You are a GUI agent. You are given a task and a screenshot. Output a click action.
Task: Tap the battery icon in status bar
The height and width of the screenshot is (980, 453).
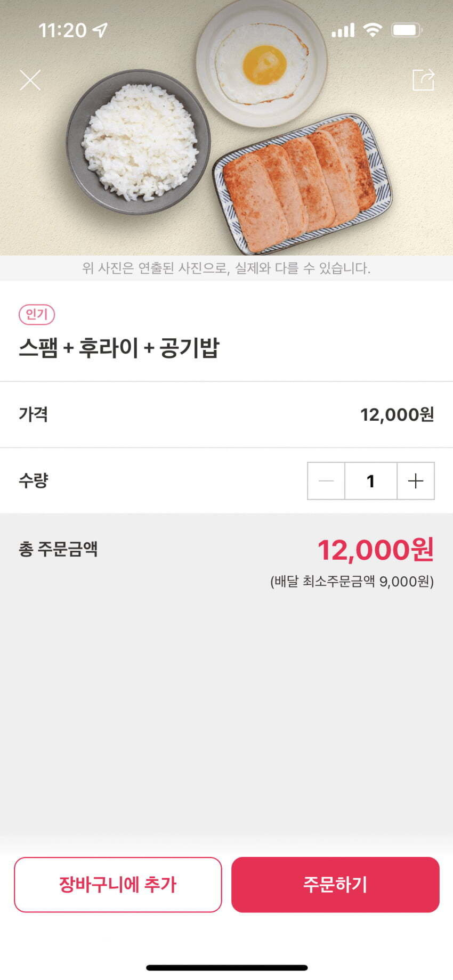(407, 30)
